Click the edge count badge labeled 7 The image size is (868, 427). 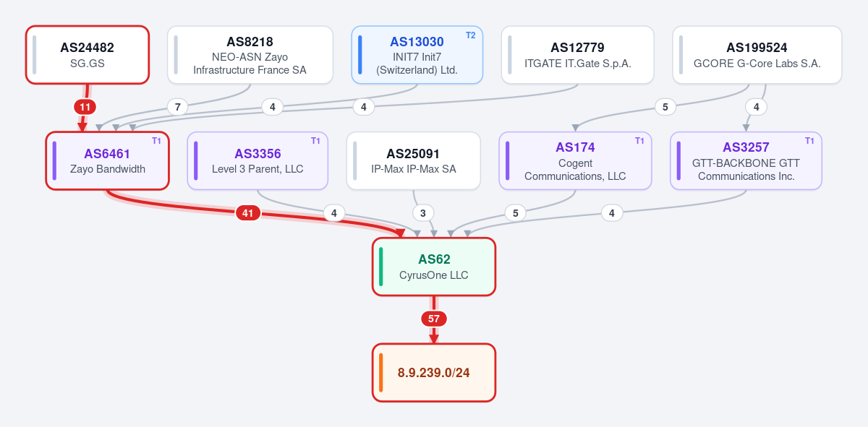[x=178, y=107]
